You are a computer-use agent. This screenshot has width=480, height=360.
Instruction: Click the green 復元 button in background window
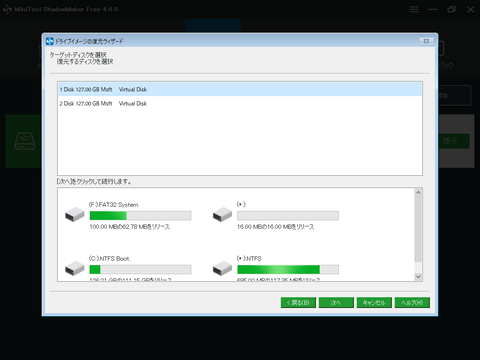454,141
